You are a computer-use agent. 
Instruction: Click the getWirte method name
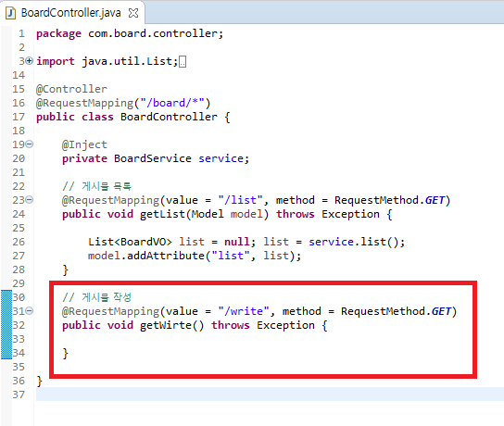click(166, 325)
